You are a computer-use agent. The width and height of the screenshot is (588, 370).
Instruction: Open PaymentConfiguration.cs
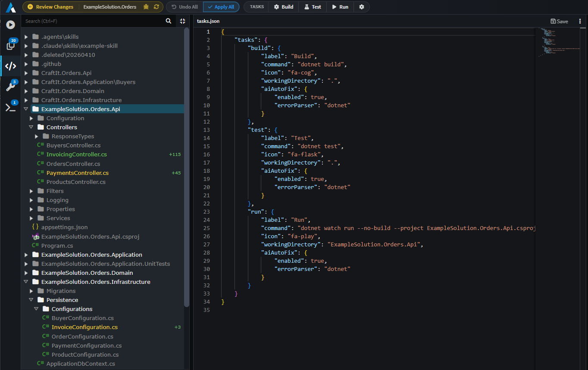coord(87,345)
